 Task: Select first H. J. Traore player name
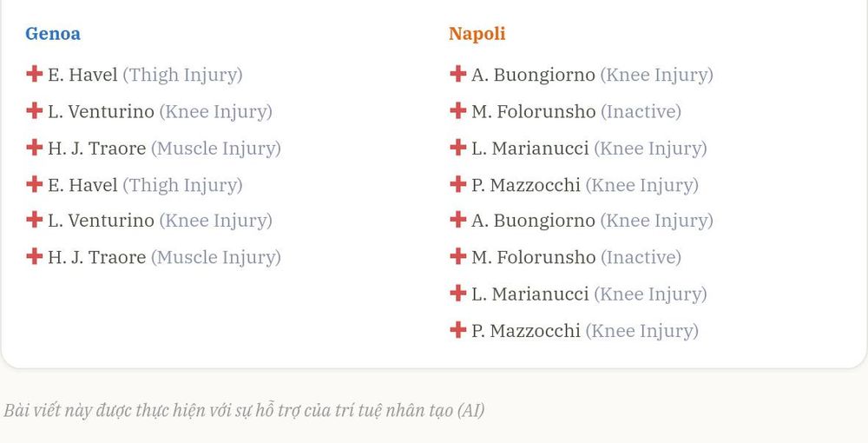pyautogui.click(x=97, y=148)
